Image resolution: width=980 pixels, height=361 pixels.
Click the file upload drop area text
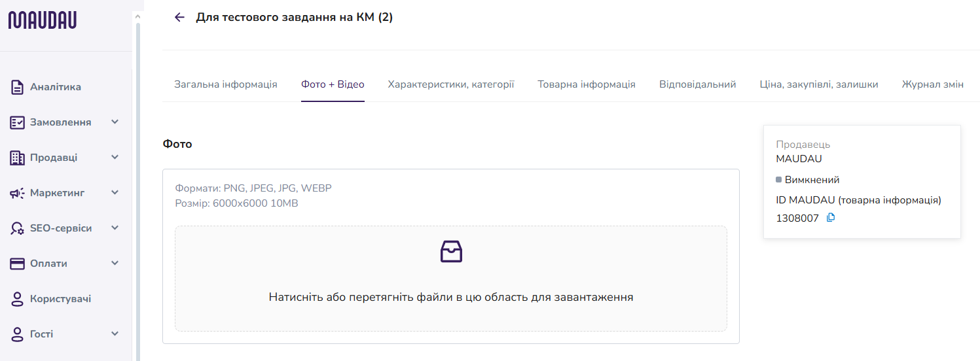point(451,297)
